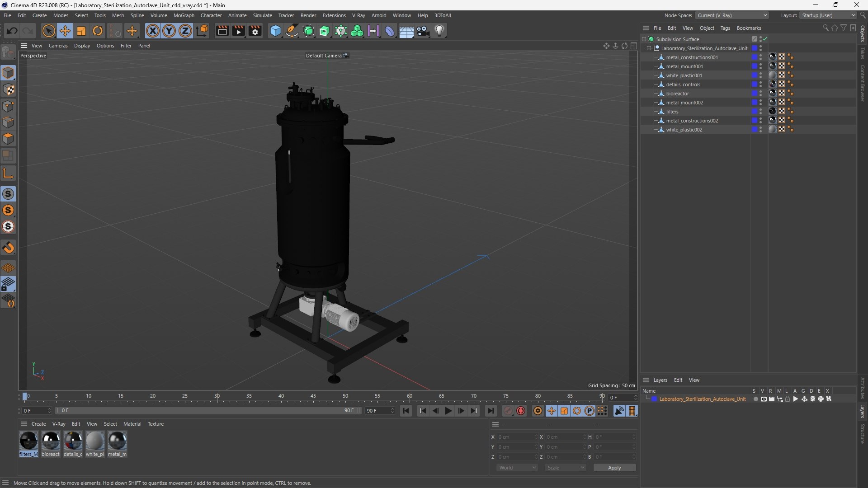
Task: Enable Autokeying record button
Action: point(521,411)
